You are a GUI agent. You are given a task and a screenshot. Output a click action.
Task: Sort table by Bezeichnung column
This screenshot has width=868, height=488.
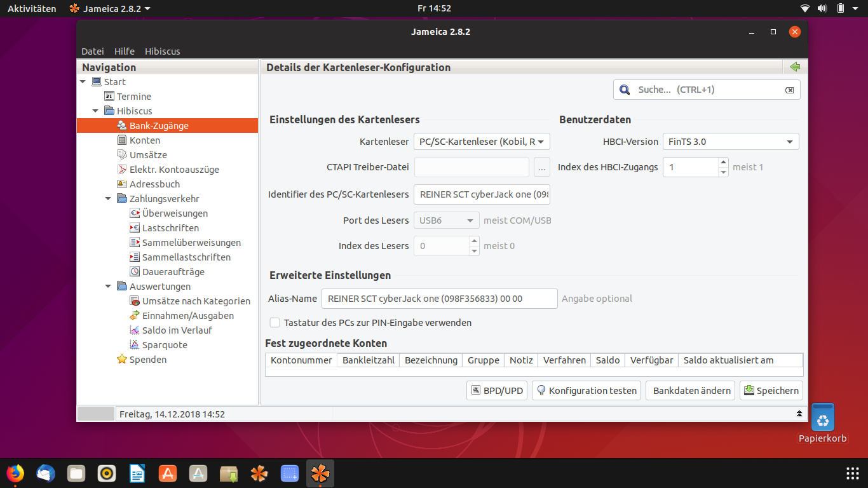tap(431, 360)
